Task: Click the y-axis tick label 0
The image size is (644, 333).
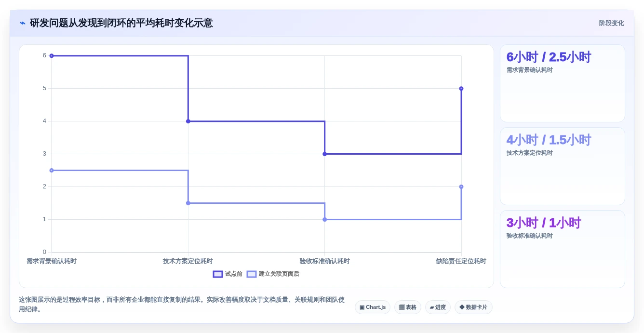Action: pyautogui.click(x=44, y=252)
